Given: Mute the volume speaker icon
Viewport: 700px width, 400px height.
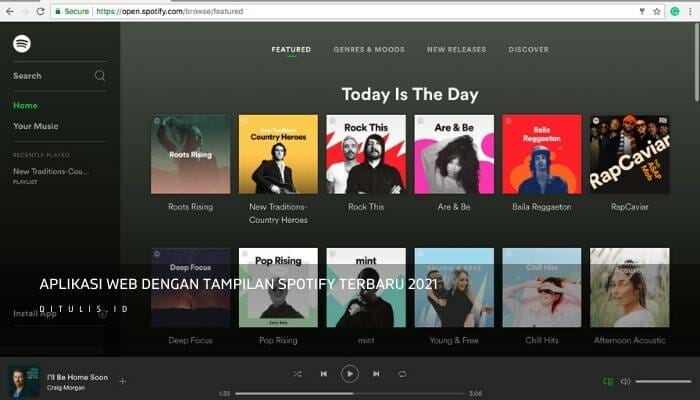Looking at the screenshot, I should coord(625,382).
